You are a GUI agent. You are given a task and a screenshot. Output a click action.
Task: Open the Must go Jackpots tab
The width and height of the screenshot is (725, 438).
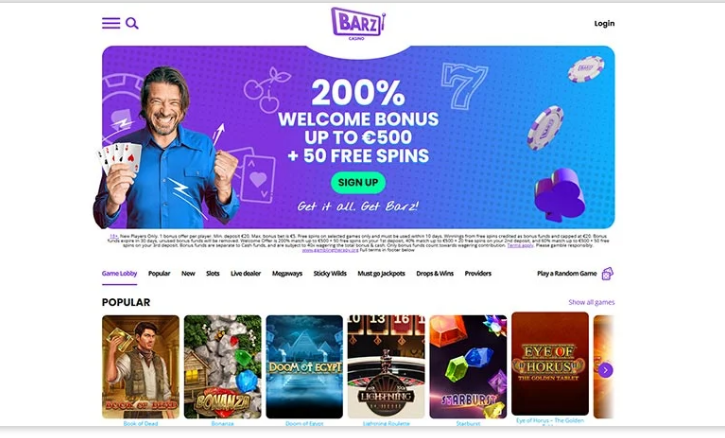pyautogui.click(x=381, y=273)
